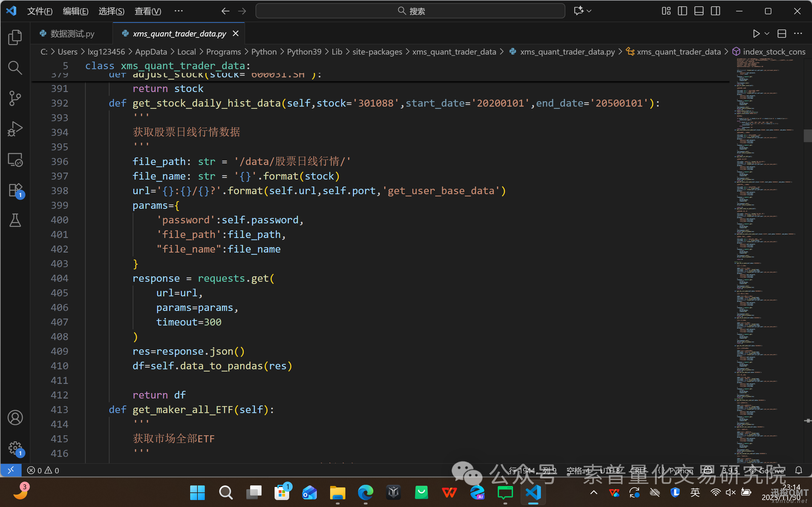Screen dimensions: 812x507
Task: Expand the run options dropdown arrow
Action: click(767, 34)
